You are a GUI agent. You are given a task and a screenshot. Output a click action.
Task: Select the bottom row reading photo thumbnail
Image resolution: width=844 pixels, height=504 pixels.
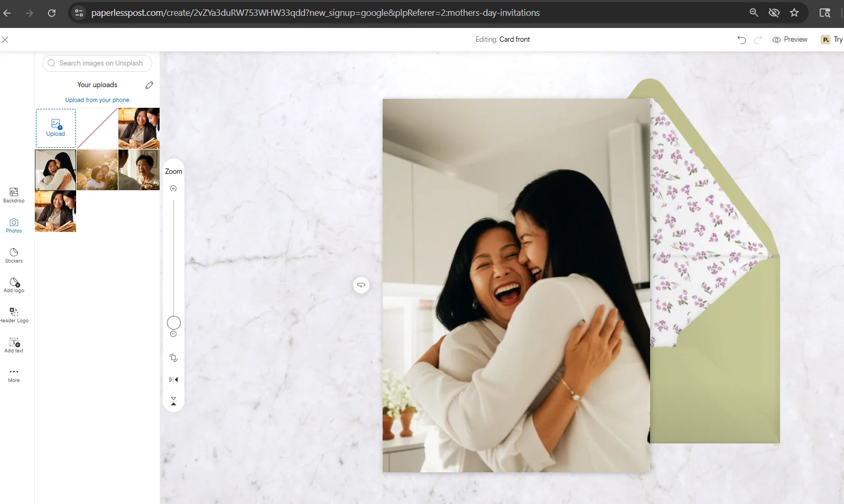[55, 211]
